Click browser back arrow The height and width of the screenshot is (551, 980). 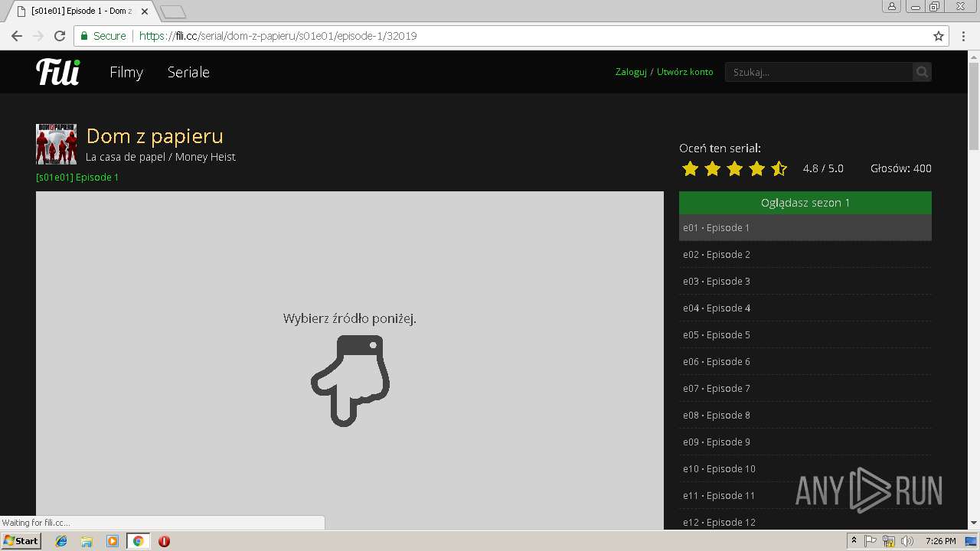(x=17, y=36)
